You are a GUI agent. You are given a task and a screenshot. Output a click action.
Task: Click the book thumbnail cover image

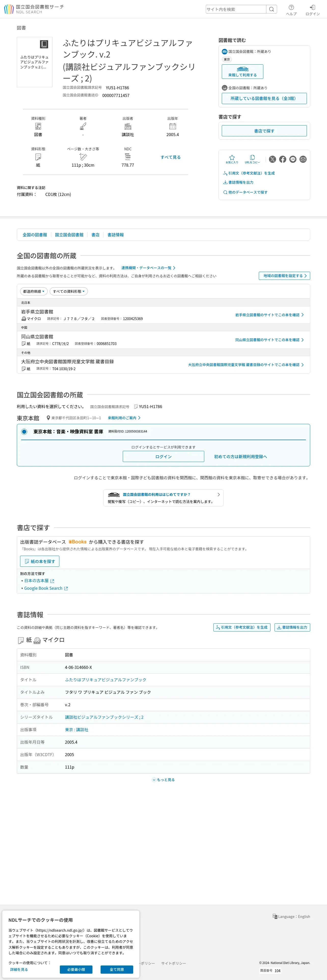click(x=35, y=62)
